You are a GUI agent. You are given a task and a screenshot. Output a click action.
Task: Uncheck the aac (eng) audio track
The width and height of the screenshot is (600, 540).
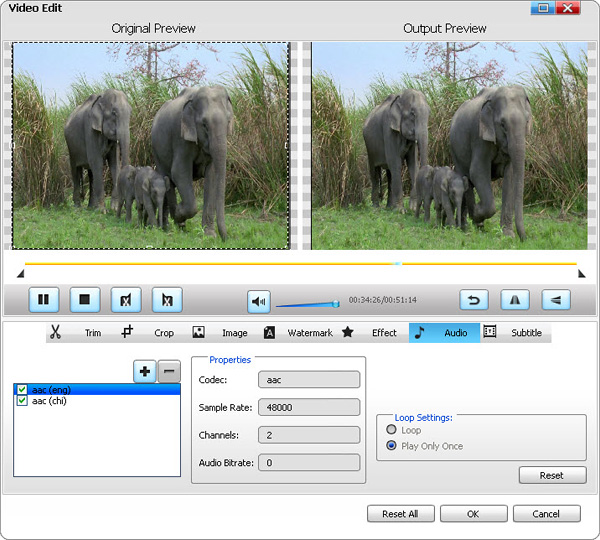[x=22, y=390]
